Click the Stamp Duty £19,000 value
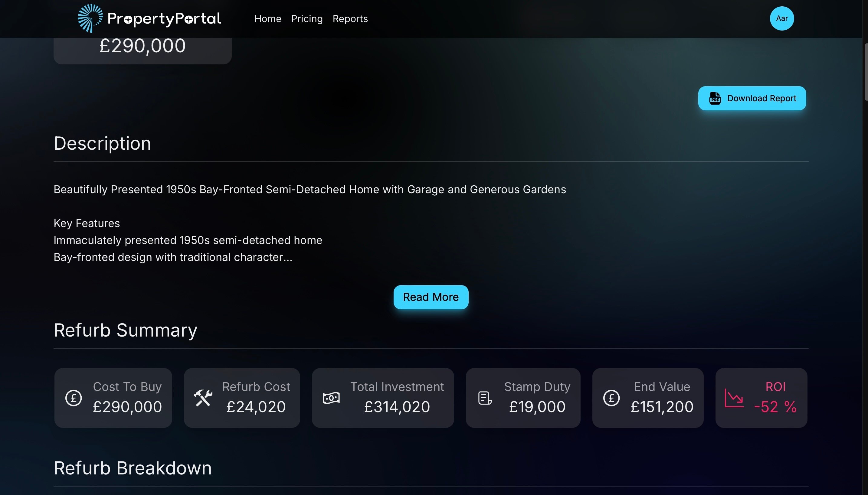The width and height of the screenshot is (868, 495). coord(537,407)
